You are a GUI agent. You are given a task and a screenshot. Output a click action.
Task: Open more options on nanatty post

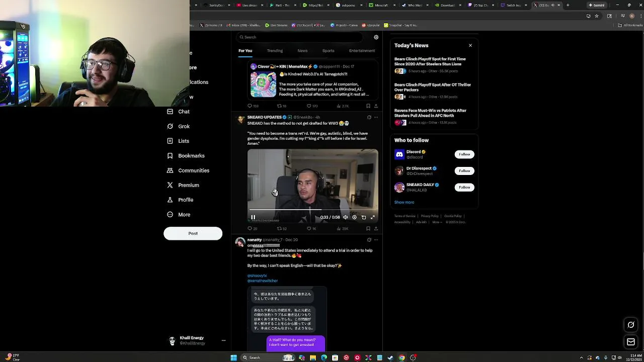[376, 240]
